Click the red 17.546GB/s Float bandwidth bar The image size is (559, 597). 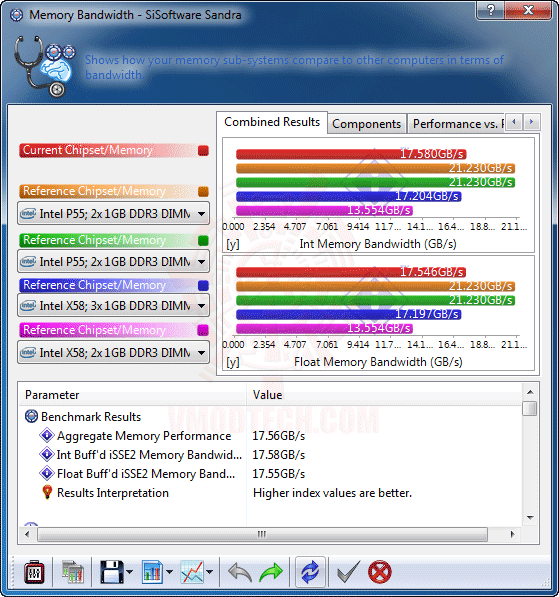pos(351,272)
